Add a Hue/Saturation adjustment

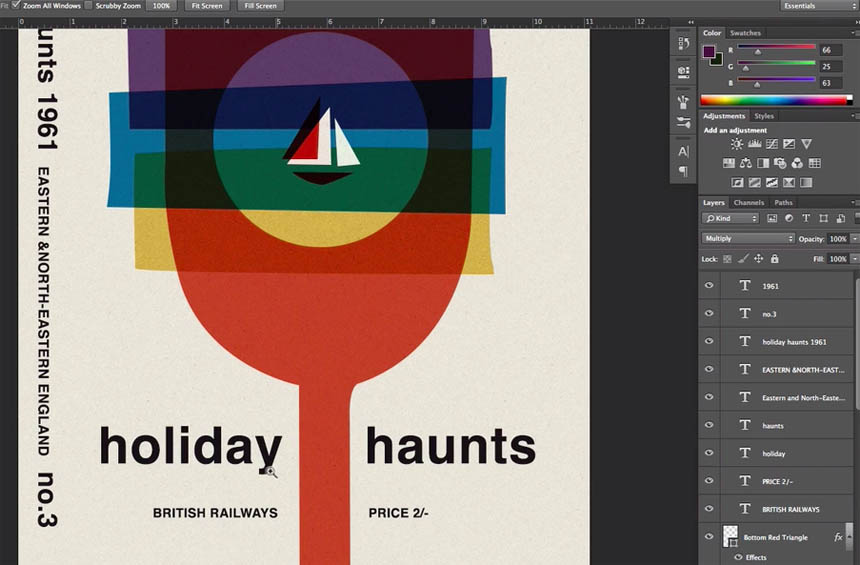point(728,163)
